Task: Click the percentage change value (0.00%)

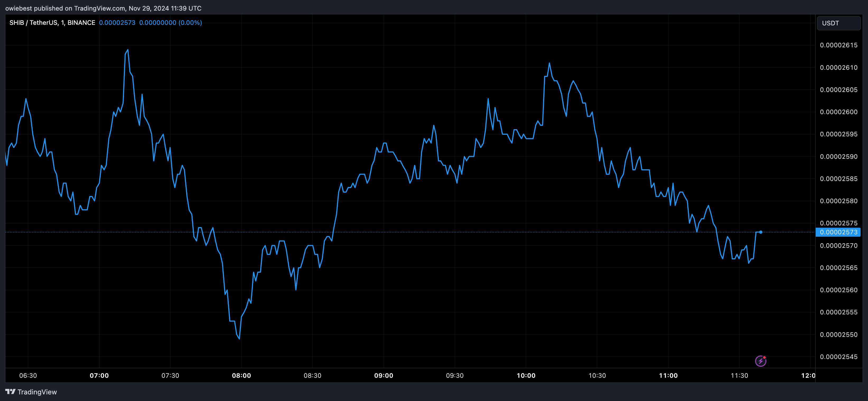Action: click(190, 22)
